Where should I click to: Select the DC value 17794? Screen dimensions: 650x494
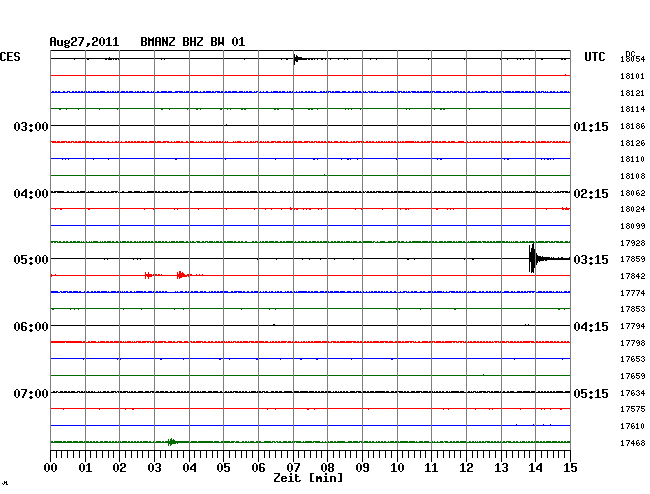tap(633, 326)
